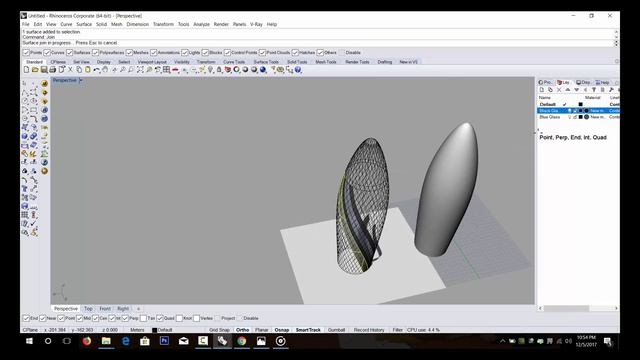Screen dimensions: 640x360
Task: Click the car-shaped icon in toolbar
Action: click(x=176, y=70)
